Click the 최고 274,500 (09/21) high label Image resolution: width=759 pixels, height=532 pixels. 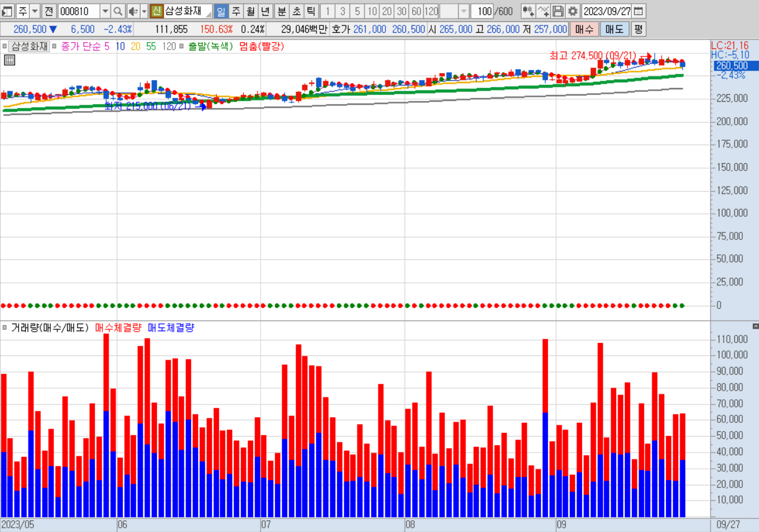pyautogui.click(x=593, y=56)
